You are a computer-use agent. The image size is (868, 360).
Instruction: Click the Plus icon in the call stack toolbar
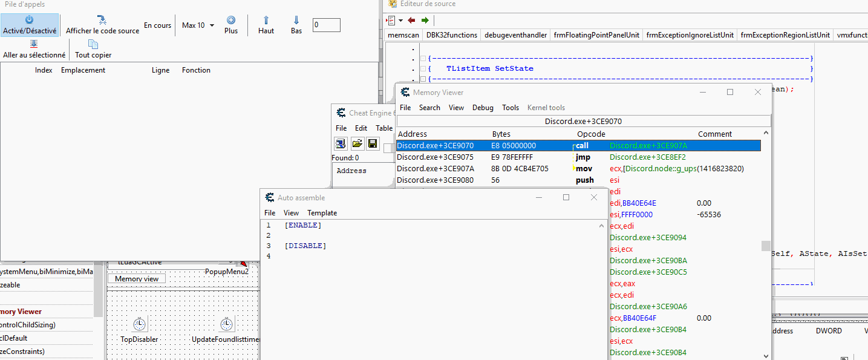click(x=230, y=21)
